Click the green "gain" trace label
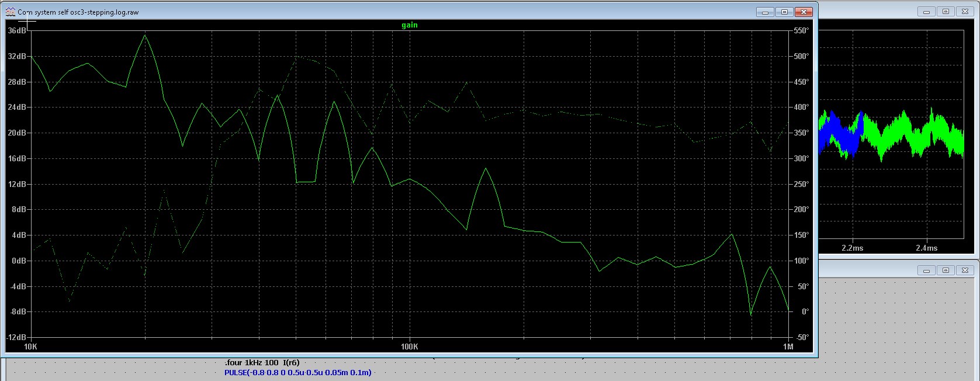This screenshot has height=381, width=980. click(410, 25)
